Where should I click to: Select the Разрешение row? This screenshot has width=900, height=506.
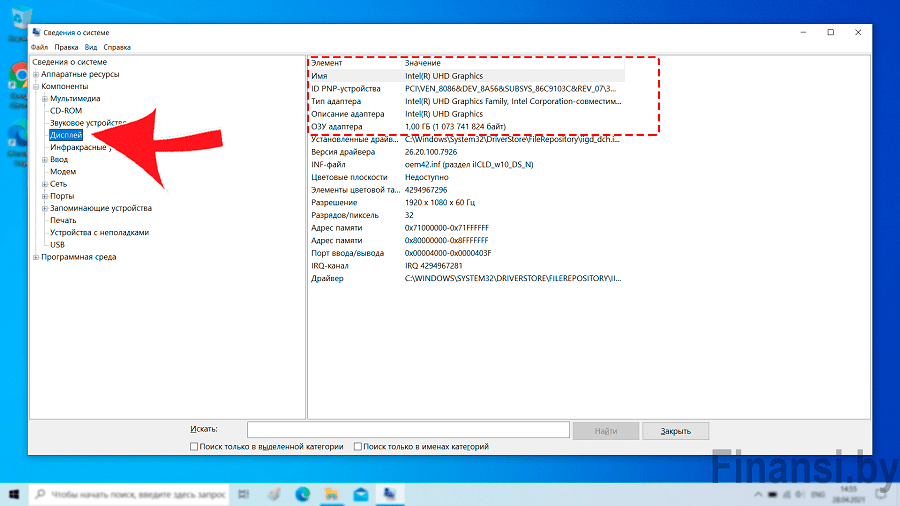click(466, 203)
